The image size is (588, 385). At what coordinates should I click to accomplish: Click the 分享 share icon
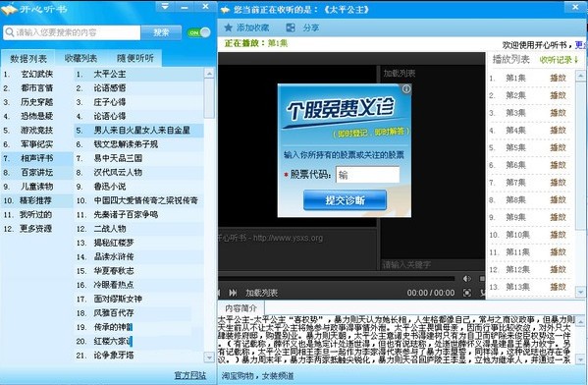(x=291, y=27)
